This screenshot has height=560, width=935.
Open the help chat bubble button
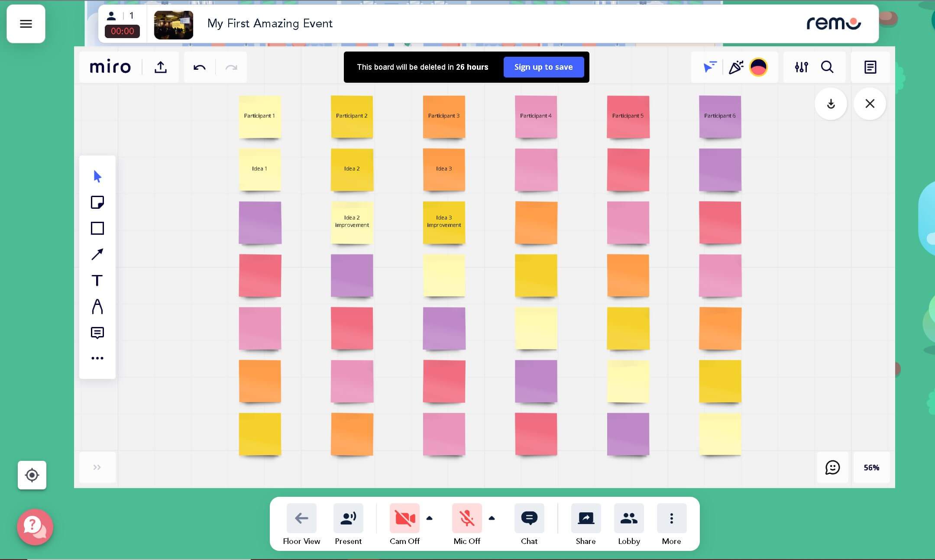click(35, 527)
